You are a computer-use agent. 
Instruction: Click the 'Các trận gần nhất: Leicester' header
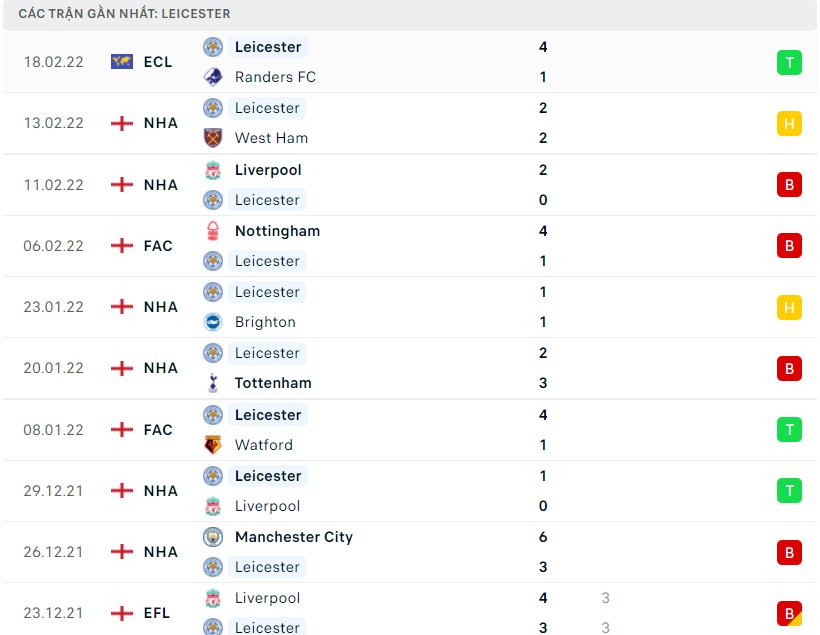pos(124,14)
